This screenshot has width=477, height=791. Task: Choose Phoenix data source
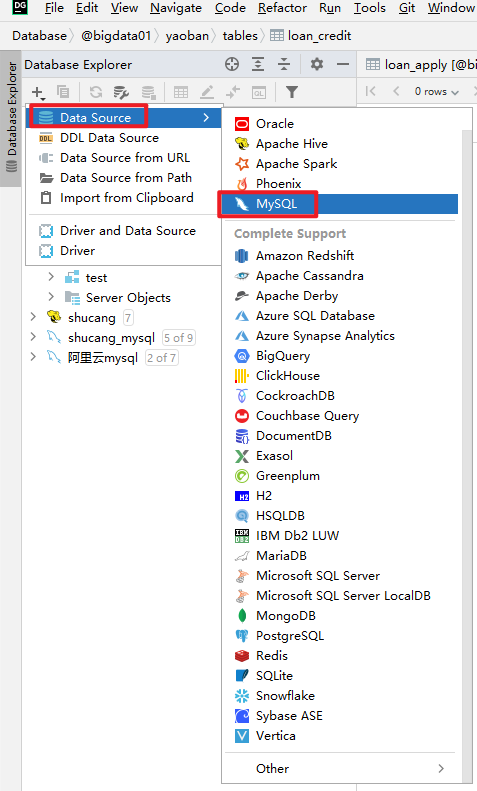(341, 184)
